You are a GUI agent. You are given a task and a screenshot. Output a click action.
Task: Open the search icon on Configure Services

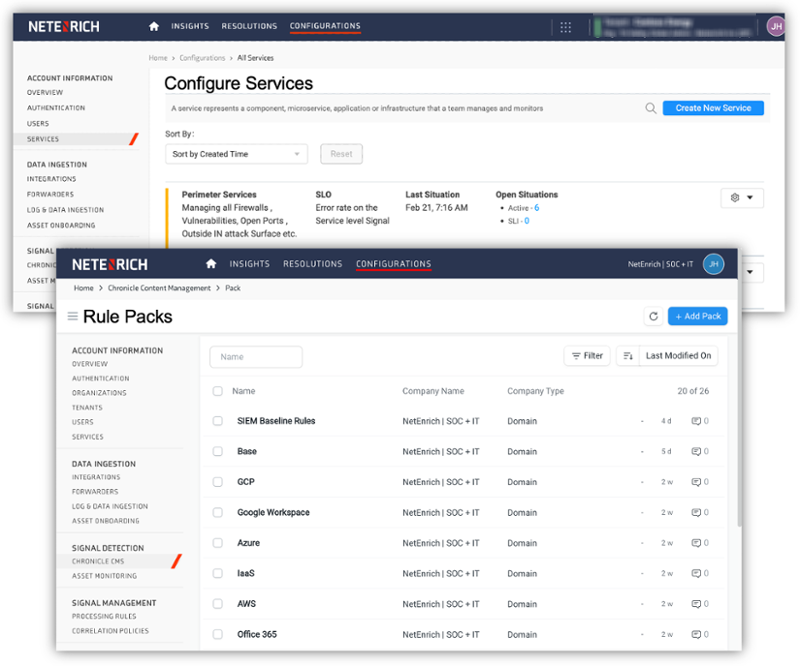tap(651, 107)
